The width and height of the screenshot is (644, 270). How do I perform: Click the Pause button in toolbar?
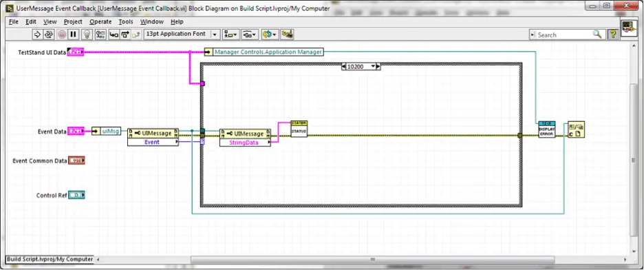74,34
